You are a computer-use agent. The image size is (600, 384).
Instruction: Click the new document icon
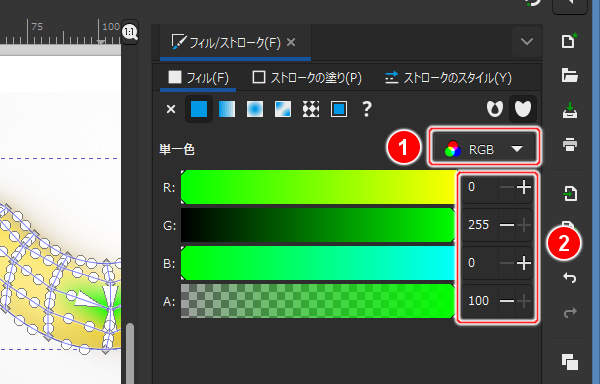pos(569,41)
